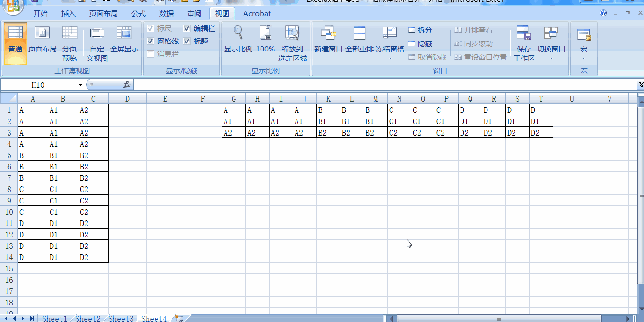644x322 pixels.
Task: Click Unhide window (取消隐藏)
Action: (x=427, y=57)
